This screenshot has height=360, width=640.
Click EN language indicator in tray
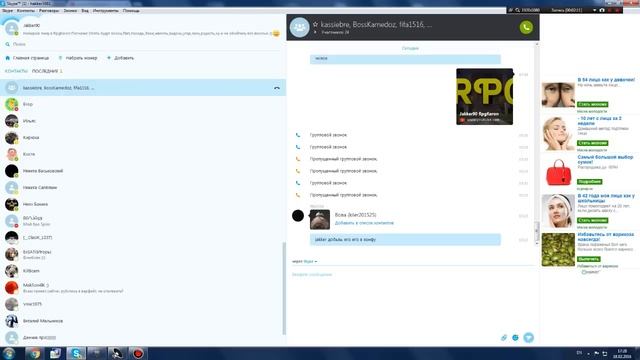click(579, 353)
